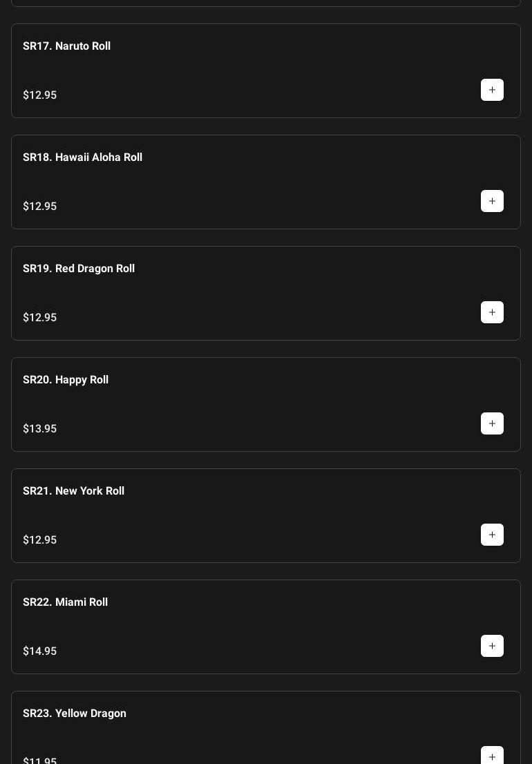Select the SR19. Red Dragon Roll title
Screen dimensions: 532x764
[78, 269]
